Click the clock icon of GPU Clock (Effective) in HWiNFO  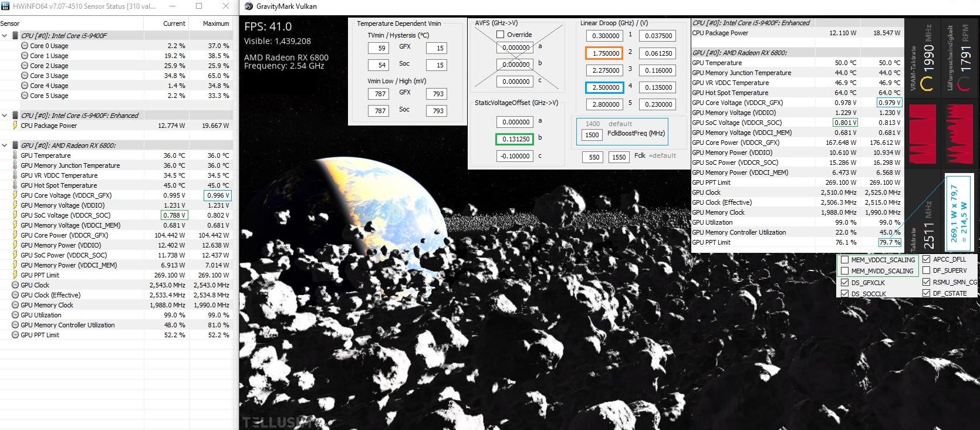[15, 295]
